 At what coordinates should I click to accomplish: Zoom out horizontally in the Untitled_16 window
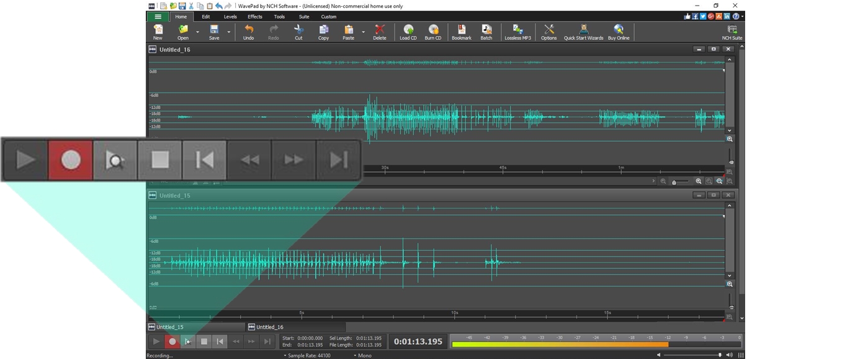[x=663, y=181]
